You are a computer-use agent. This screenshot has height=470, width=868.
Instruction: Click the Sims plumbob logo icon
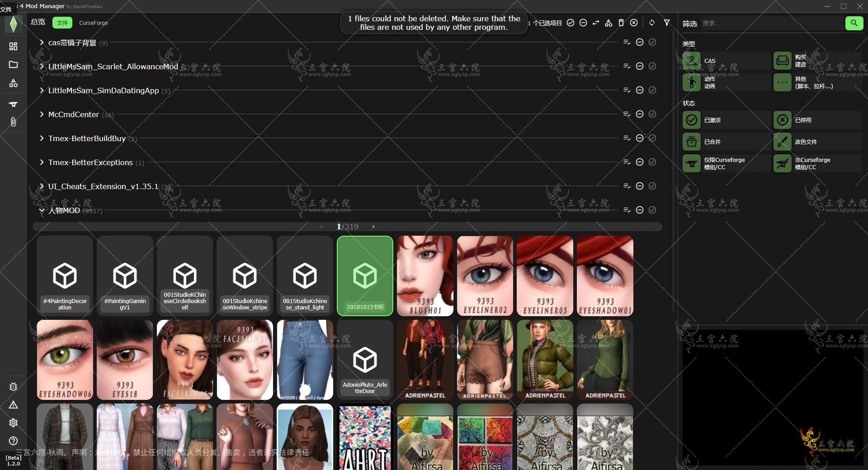pyautogui.click(x=13, y=24)
